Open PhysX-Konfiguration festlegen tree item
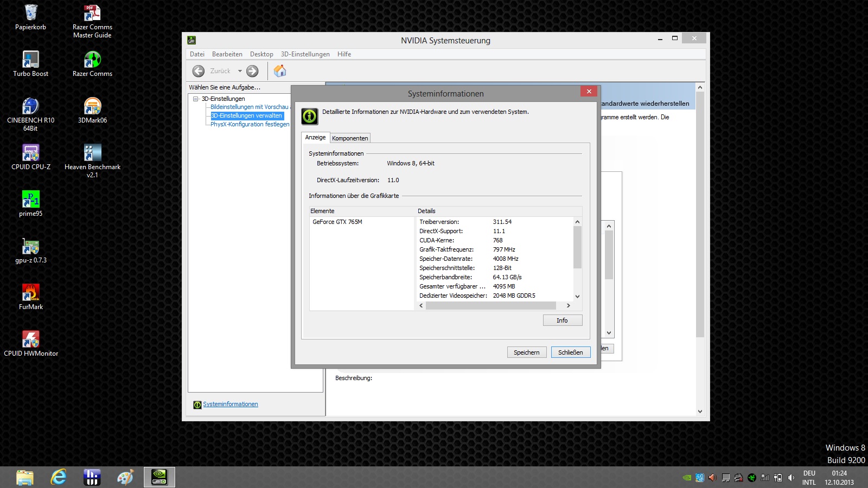 (250, 125)
